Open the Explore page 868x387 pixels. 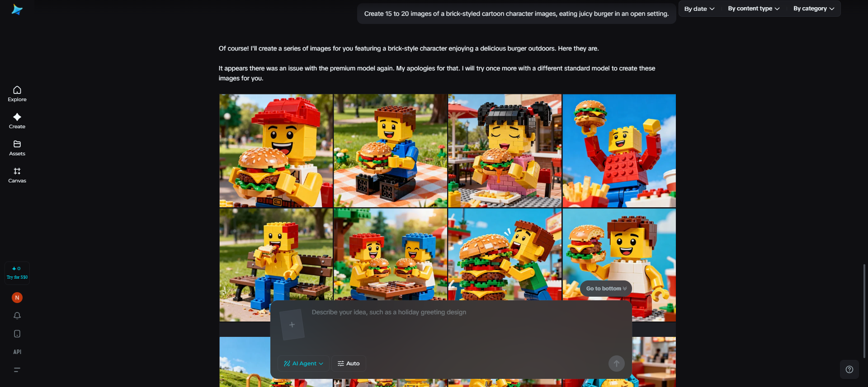[17, 94]
